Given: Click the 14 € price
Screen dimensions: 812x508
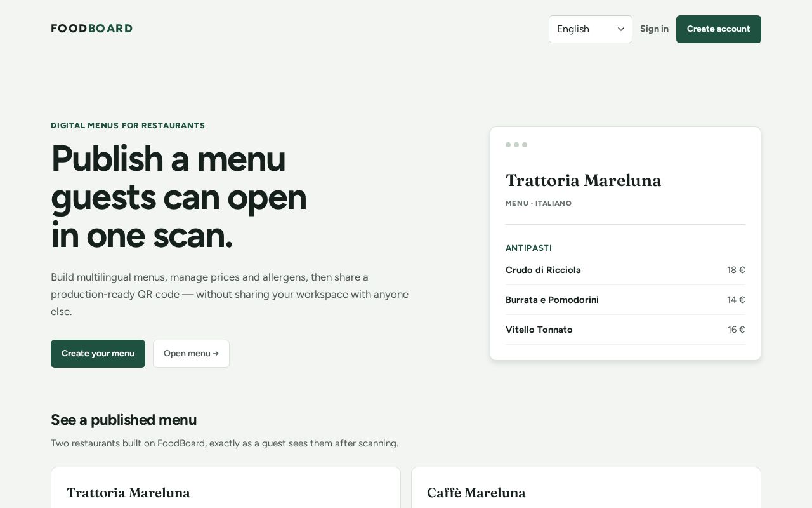Looking at the screenshot, I should 736,300.
